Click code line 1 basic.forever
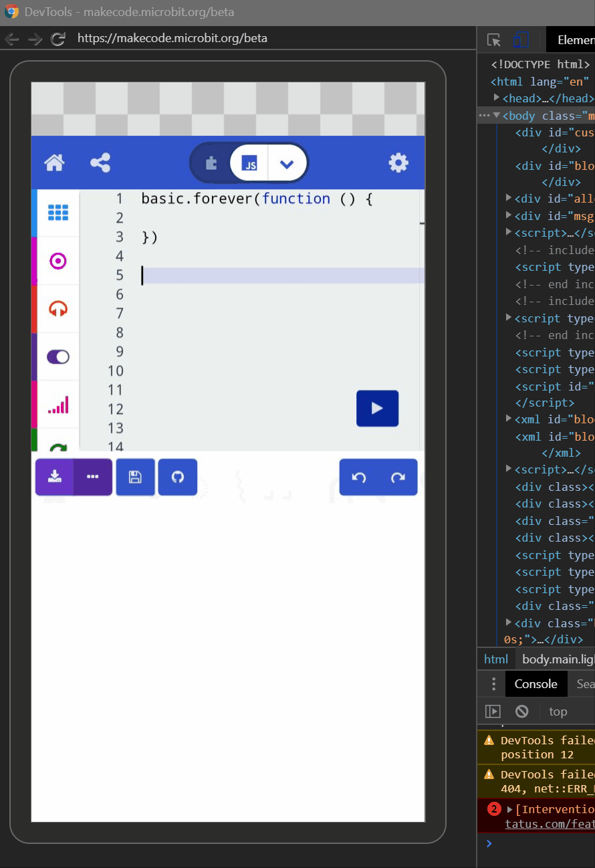 click(x=257, y=199)
